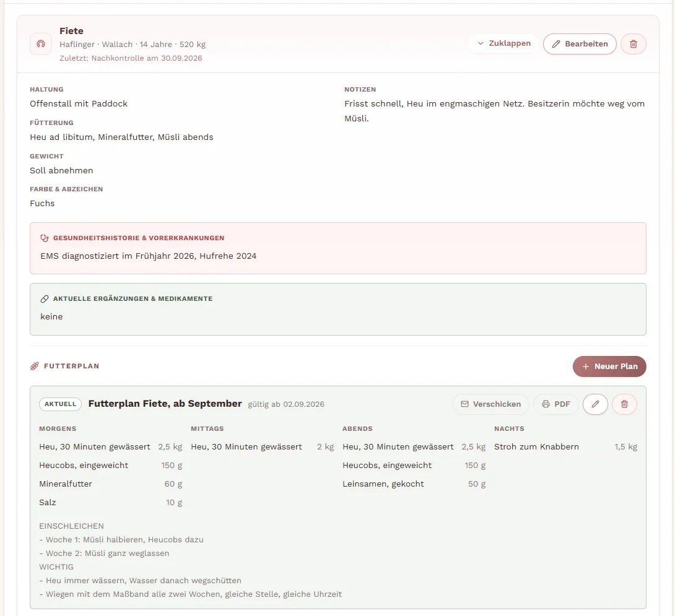This screenshot has width=675, height=616.
Task: Click the 'Soll abnehmen' weight value
Action: tap(61, 170)
